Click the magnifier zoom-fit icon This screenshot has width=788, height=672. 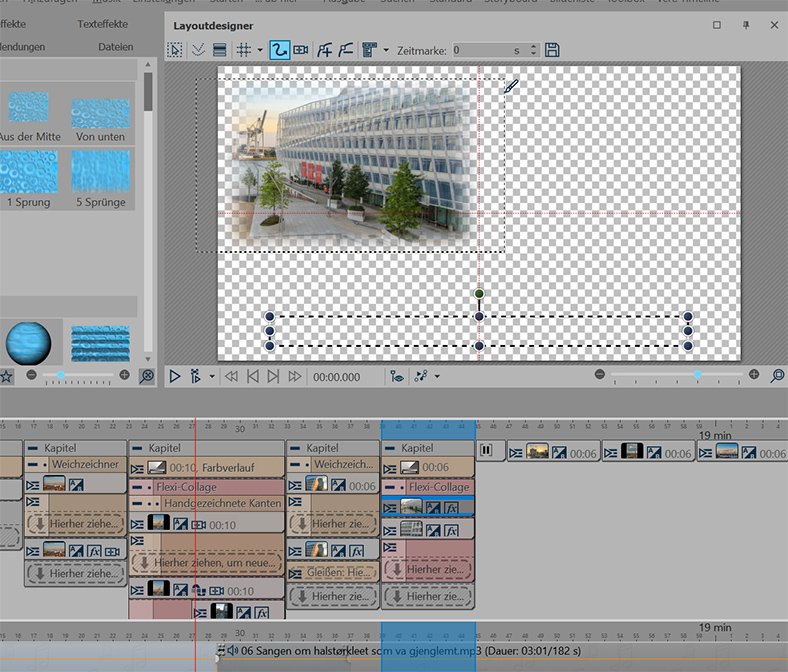(x=778, y=376)
